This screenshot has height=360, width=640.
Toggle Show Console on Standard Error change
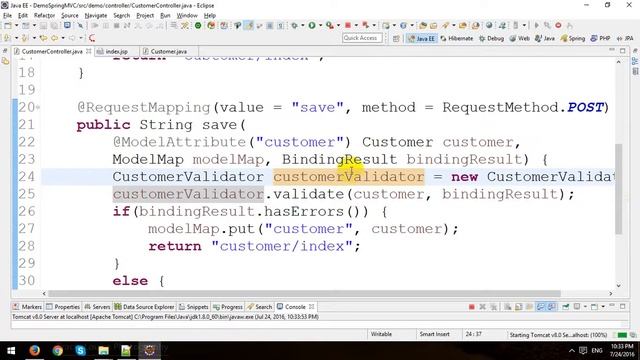coord(551,307)
